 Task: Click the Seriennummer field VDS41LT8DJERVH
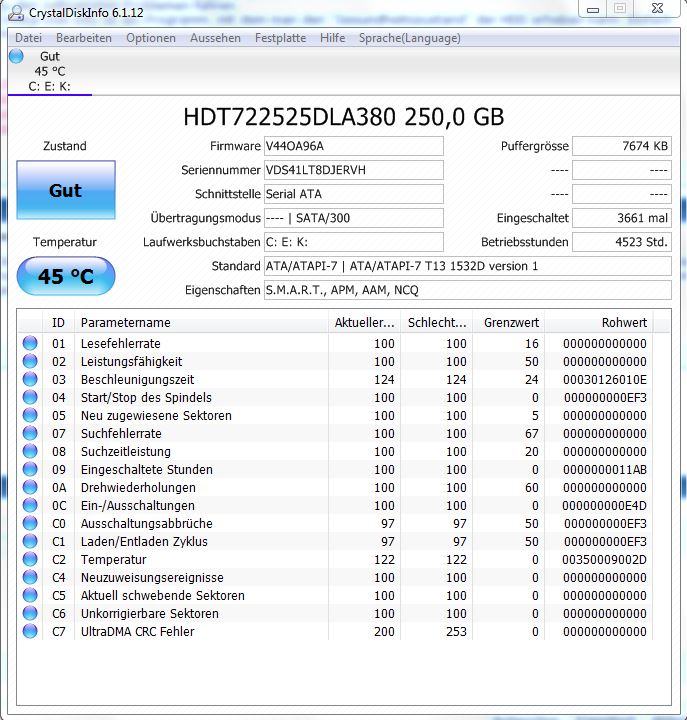[x=354, y=170]
